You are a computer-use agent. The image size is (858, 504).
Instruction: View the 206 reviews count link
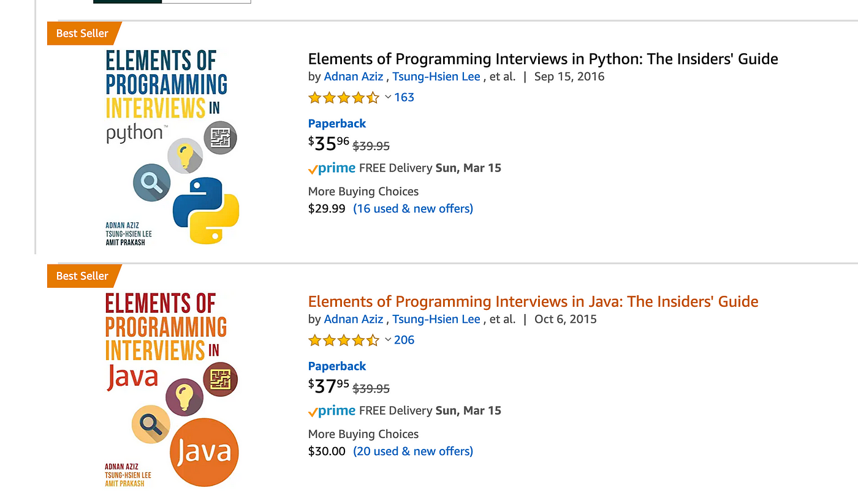click(404, 340)
